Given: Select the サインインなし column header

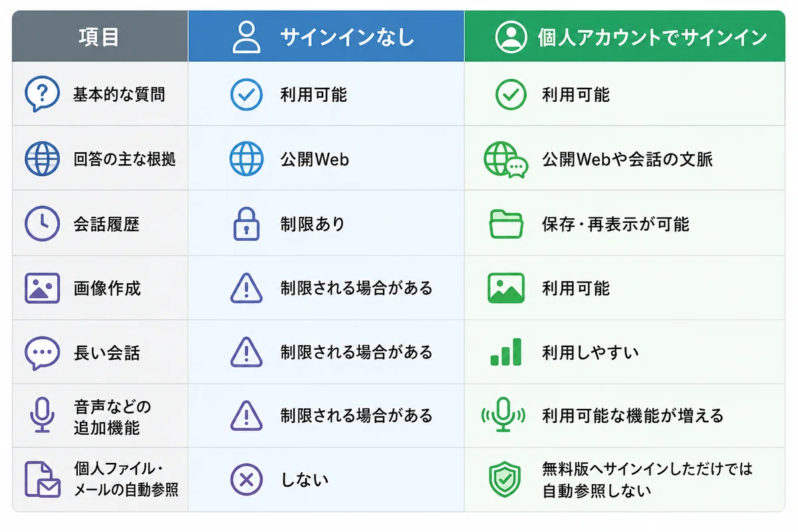Looking at the screenshot, I should 326,37.
